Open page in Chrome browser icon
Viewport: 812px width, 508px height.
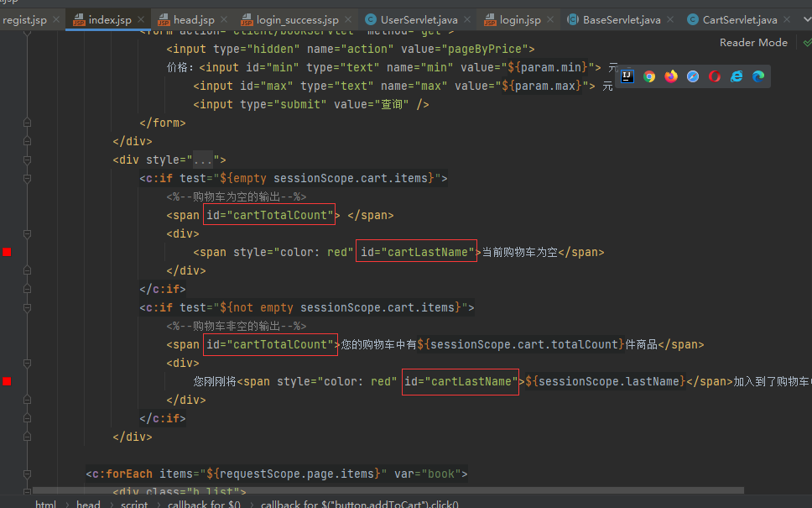click(649, 76)
